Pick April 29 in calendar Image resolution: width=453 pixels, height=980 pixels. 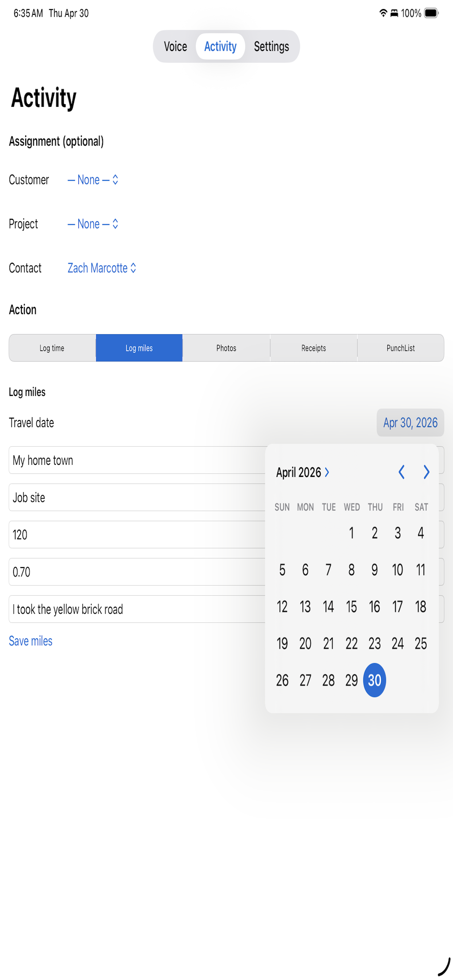point(351,680)
